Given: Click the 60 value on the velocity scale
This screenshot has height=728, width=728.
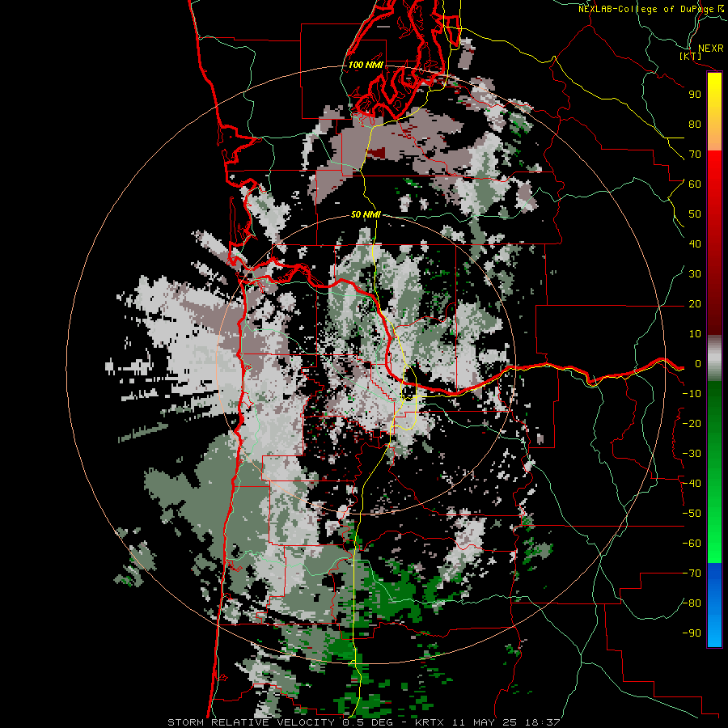Looking at the screenshot, I should tap(695, 184).
